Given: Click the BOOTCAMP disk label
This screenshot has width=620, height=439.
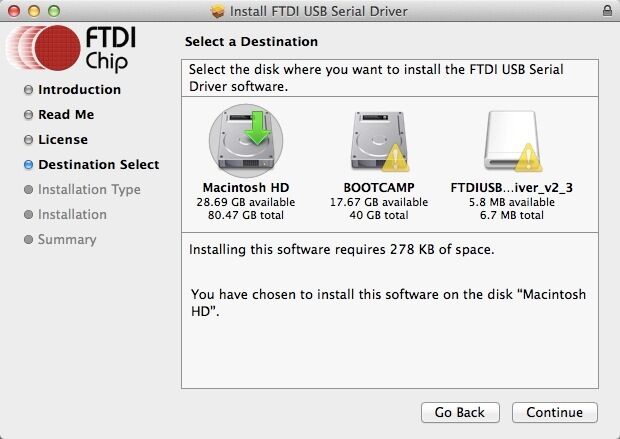Looking at the screenshot, I should (378, 187).
